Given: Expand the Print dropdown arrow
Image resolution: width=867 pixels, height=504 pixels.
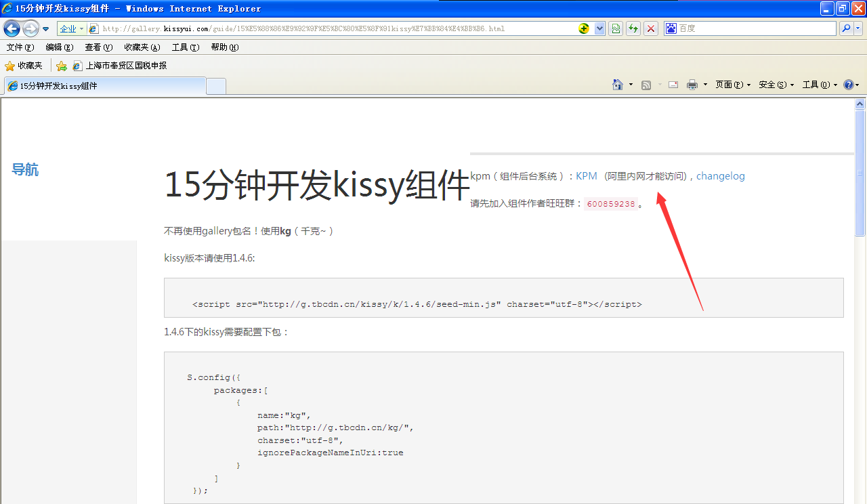Looking at the screenshot, I should coord(705,85).
